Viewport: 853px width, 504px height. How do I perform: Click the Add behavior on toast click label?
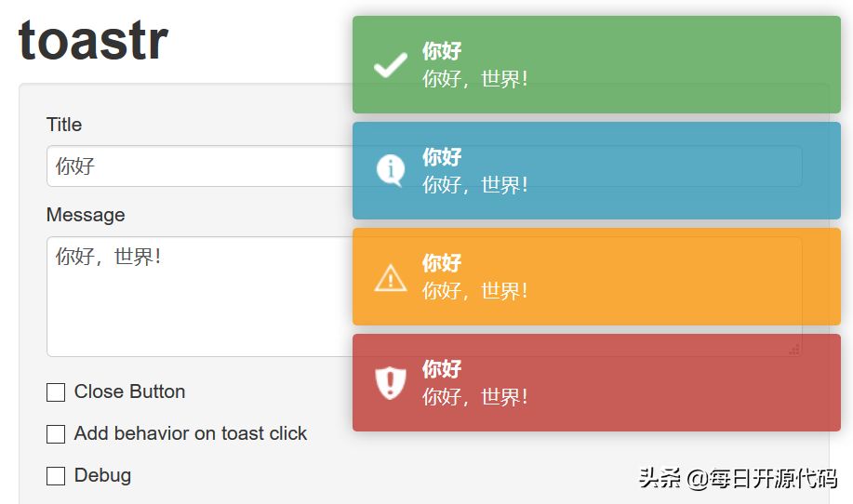point(191,433)
